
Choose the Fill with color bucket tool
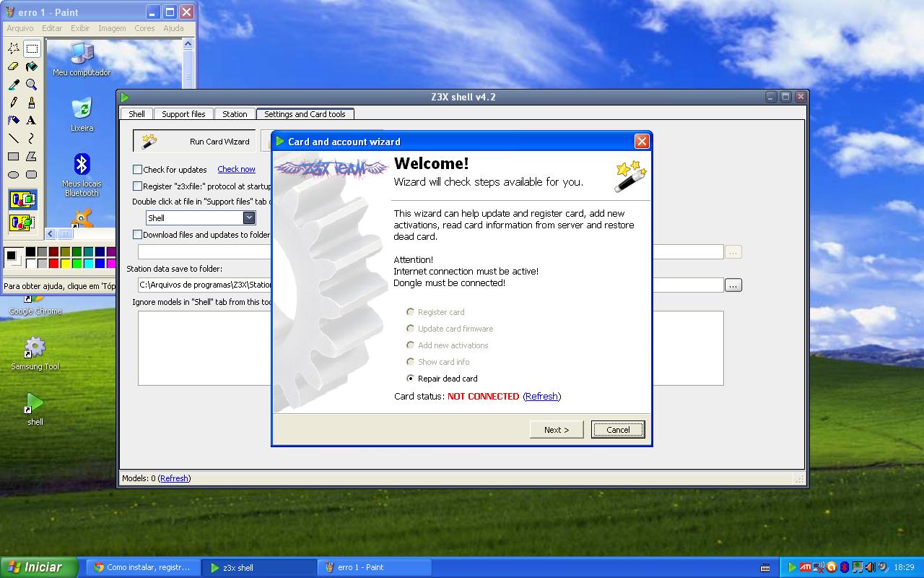pos(31,66)
